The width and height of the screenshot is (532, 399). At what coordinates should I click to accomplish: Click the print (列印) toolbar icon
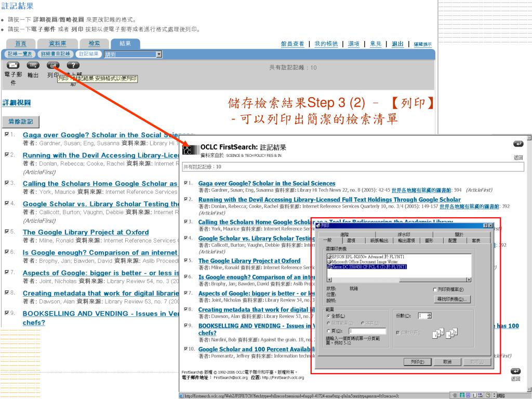(x=53, y=65)
